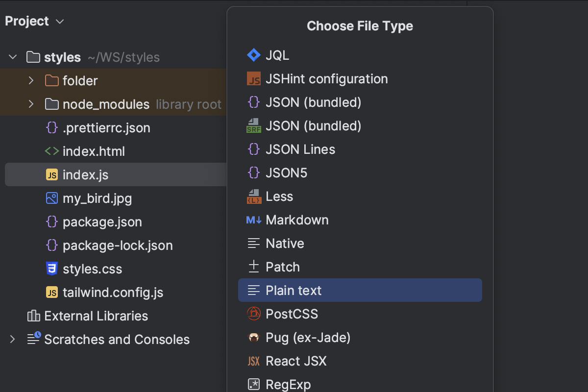Screen dimensions: 588x392
Task: Click the React JSX file type icon
Action: pyautogui.click(x=254, y=361)
